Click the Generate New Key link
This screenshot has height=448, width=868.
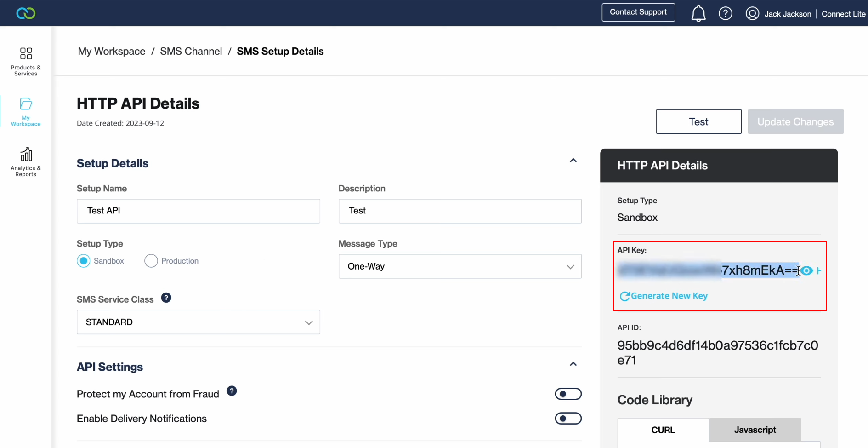669,296
